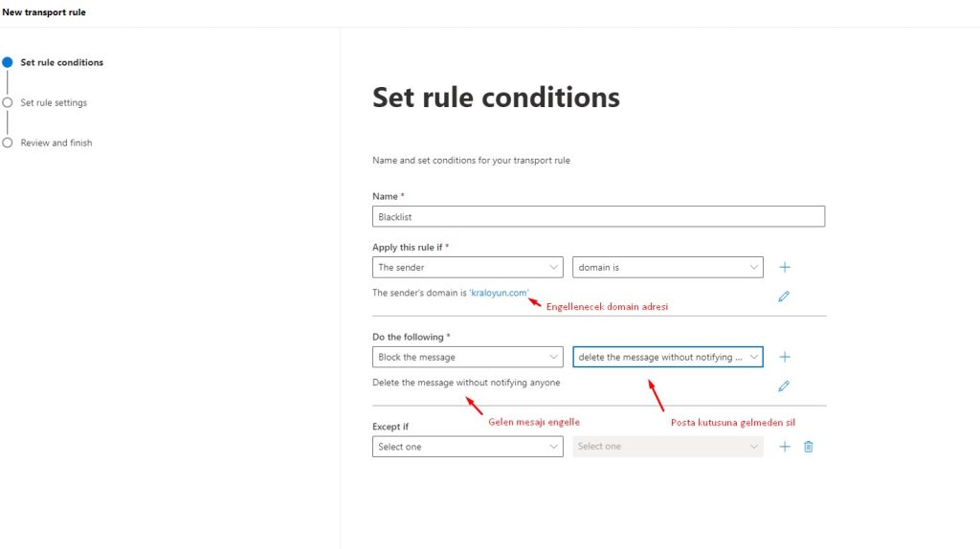Add another exception with plus icon in Except if row
Viewport: 980px width, 549px height.
785,447
